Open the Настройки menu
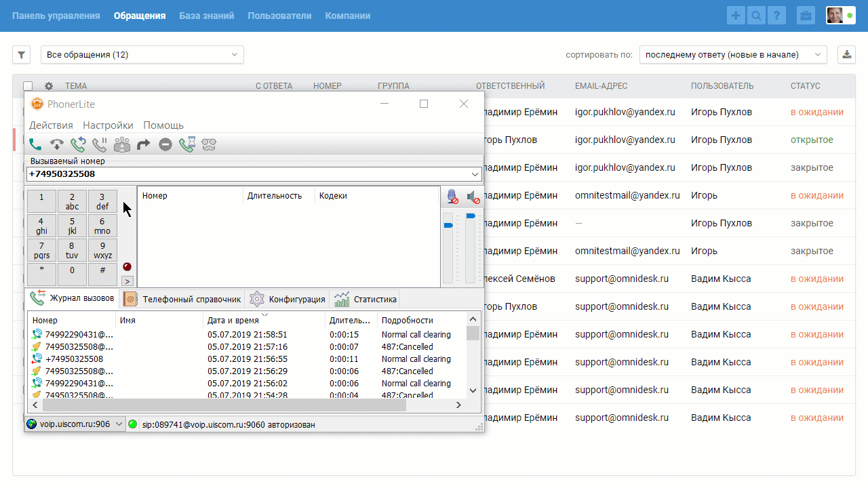Image resolution: width=868 pixels, height=488 pixels. point(108,125)
